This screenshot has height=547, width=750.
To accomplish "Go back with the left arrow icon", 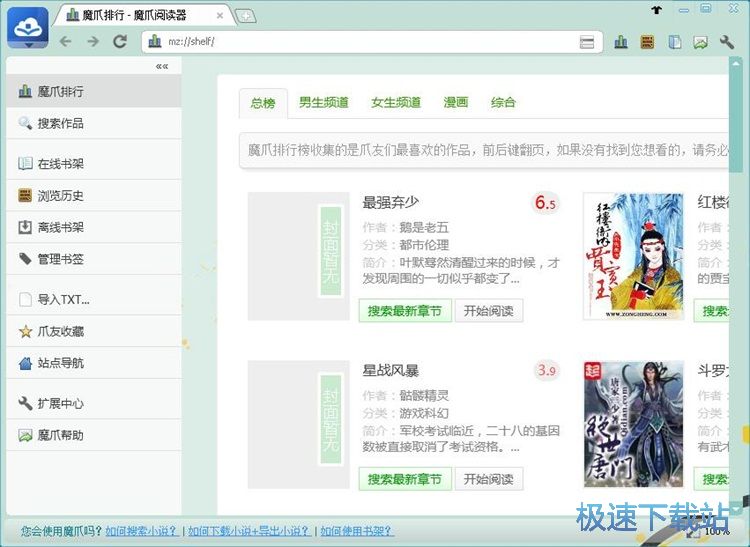I will pyautogui.click(x=66, y=42).
